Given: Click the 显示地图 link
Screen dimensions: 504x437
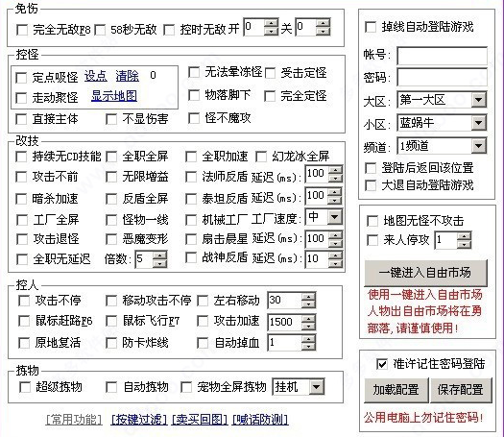Looking at the screenshot, I should click(114, 96).
